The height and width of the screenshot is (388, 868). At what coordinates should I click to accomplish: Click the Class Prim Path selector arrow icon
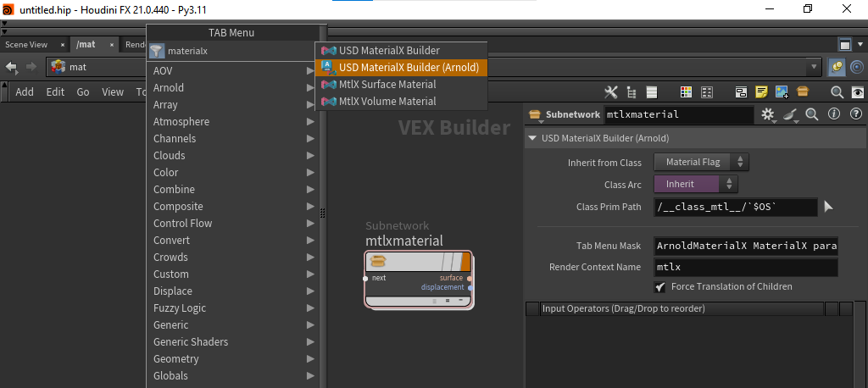coord(829,207)
